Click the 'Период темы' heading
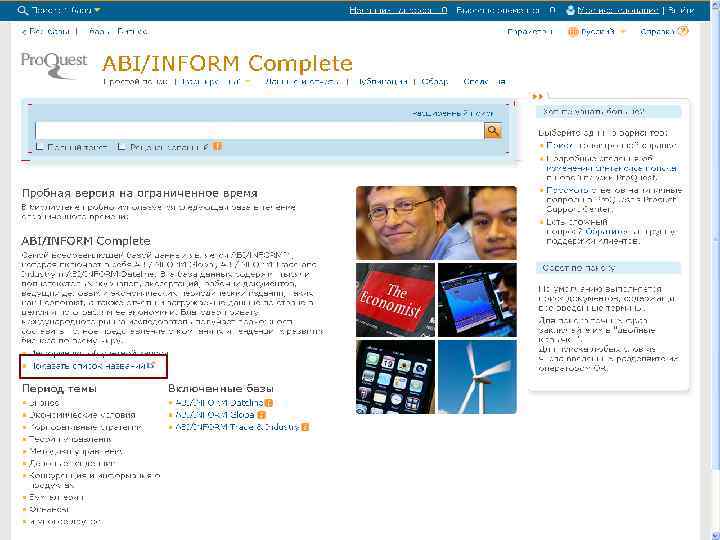 click(x=59, y=388)
